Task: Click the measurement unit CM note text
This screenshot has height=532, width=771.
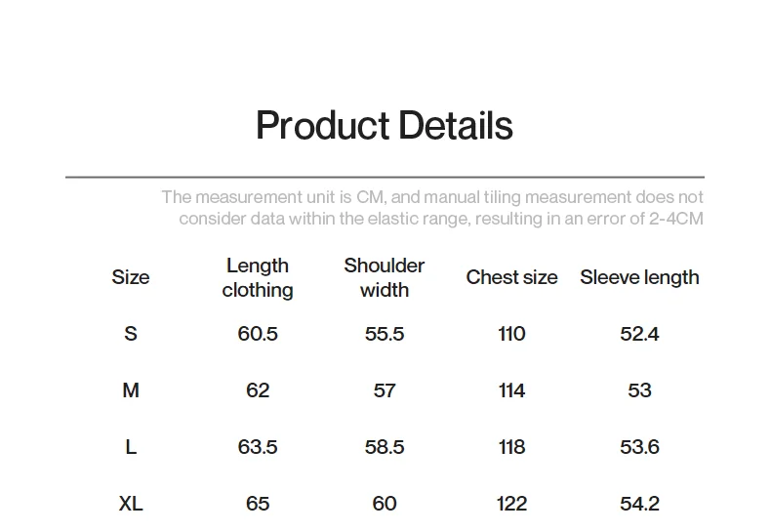Action: click(x=432, y=208)
